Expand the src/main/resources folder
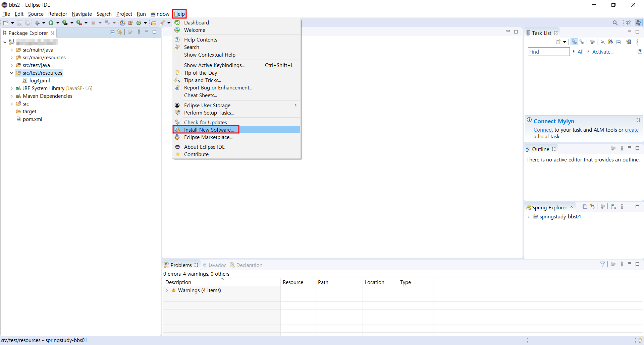This screenshot has height=345, width=644. (12, 58)
